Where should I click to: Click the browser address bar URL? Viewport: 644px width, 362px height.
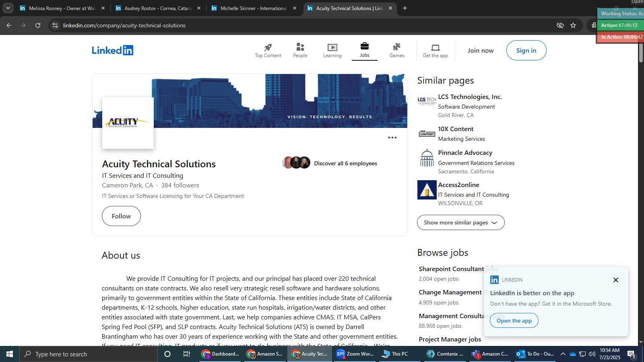pyautogui.click(x=124, y=25)
